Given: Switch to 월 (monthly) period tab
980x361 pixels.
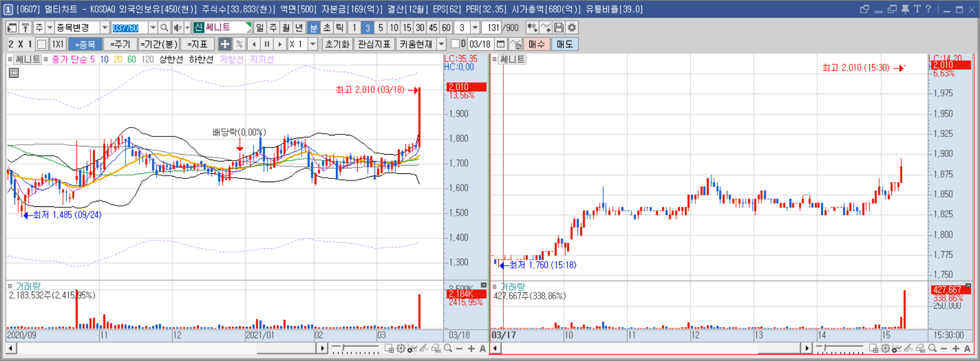Looking at the screenshot, I should 286,28.
